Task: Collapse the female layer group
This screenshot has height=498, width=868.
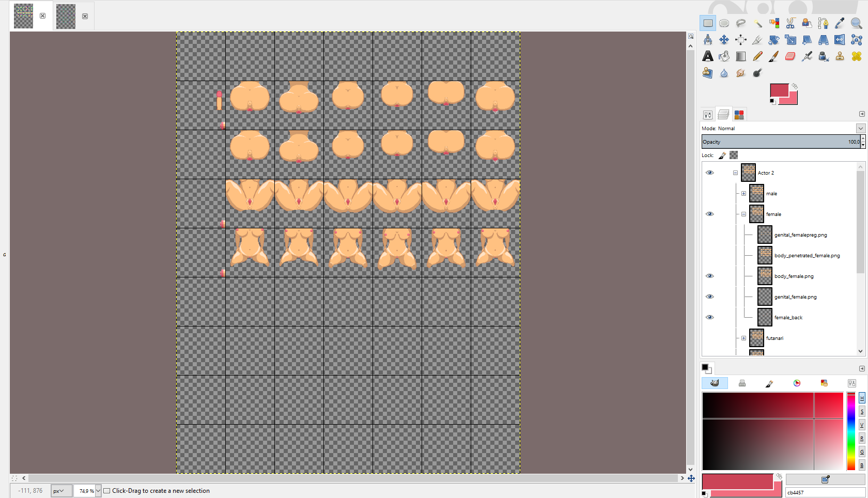Action: click(x=743, y=214)
